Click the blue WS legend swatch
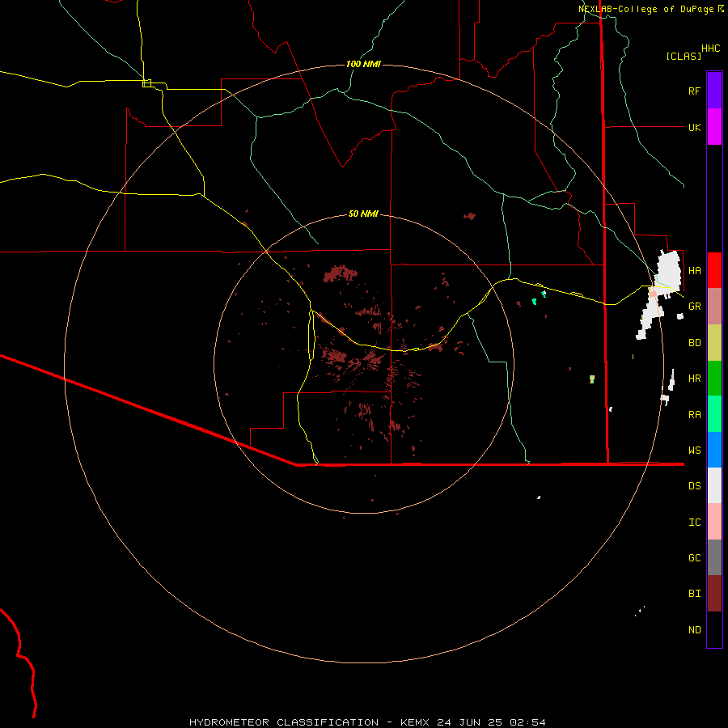The height and width of the screenshot is (728, 728). point(714,450)
